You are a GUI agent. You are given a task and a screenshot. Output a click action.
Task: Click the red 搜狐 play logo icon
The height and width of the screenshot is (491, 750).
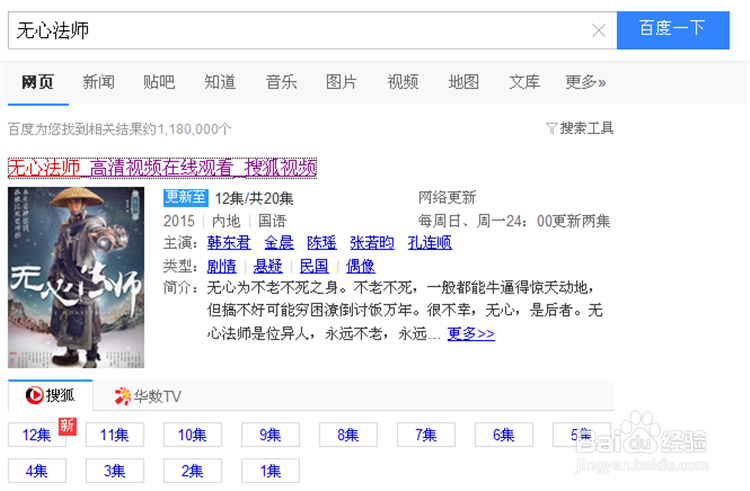click(x=34, y=395)
